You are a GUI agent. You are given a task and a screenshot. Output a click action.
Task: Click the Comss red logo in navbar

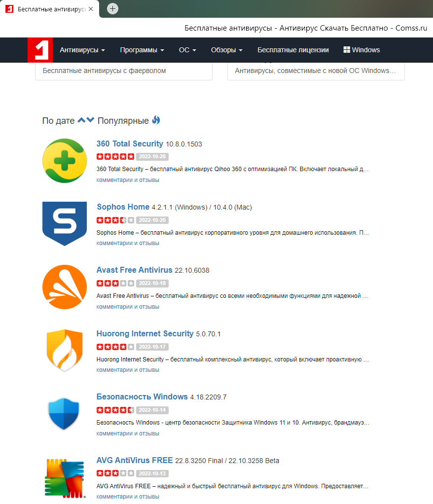[40, 50]
